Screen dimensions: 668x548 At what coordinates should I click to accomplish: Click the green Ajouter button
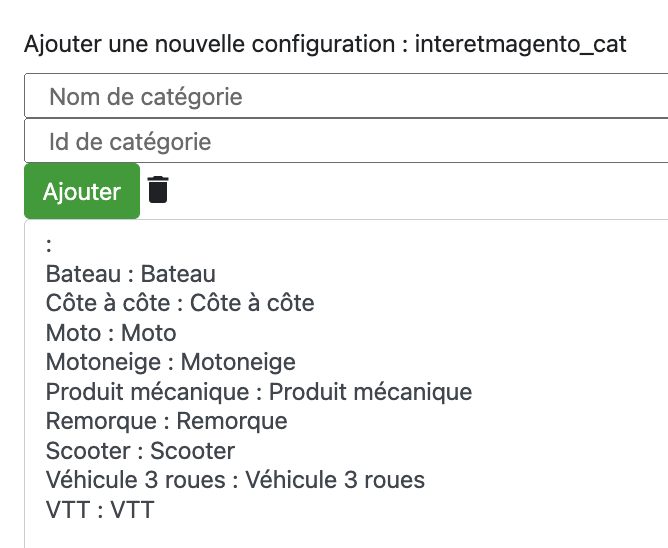coord(82,191)
